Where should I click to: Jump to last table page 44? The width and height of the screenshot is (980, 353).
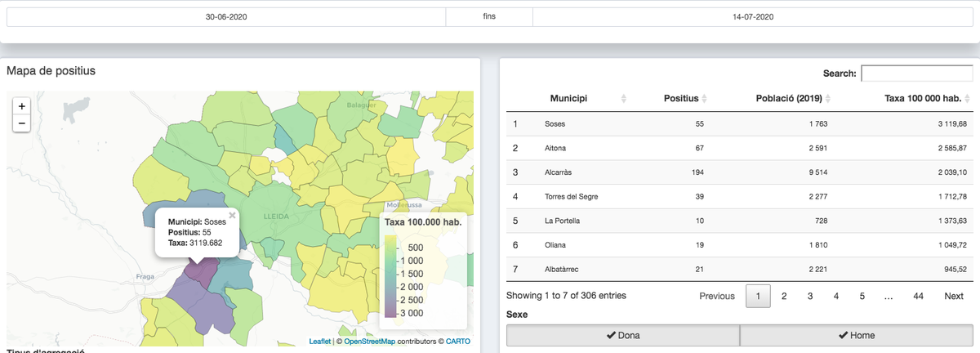pos(919,296)
